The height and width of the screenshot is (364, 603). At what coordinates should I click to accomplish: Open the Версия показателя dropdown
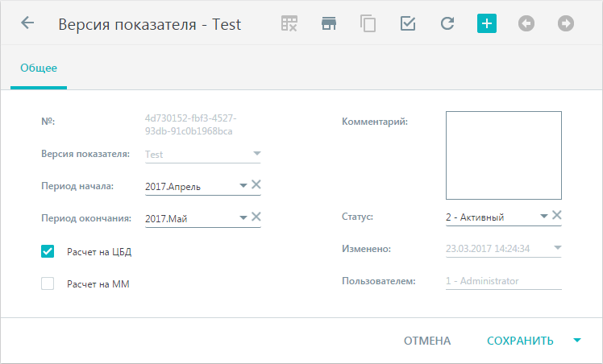click(257, 154)
